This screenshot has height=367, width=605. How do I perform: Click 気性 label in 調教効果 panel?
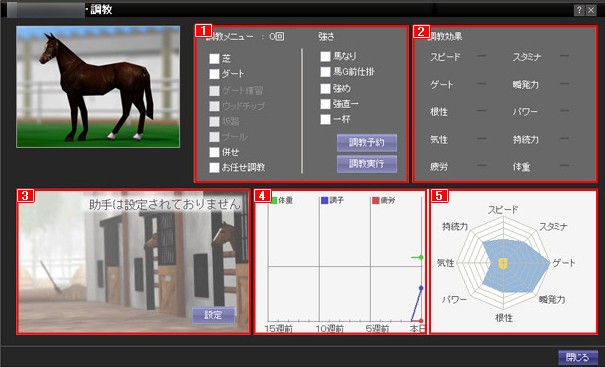[439, 139]
